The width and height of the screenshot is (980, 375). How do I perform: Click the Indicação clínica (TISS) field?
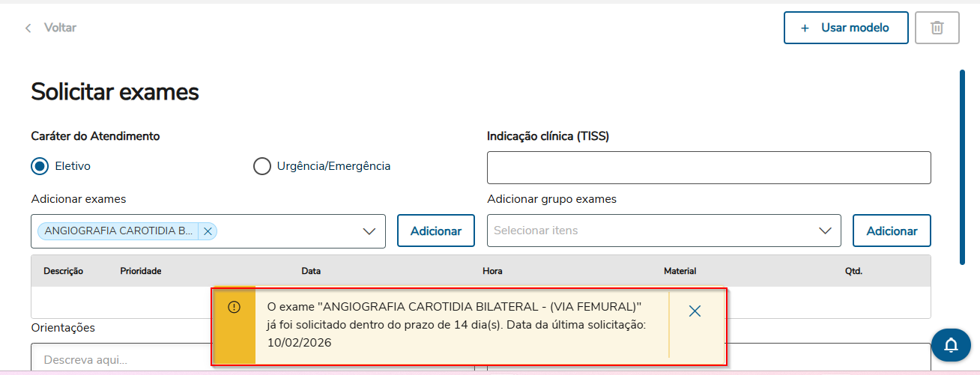point(708,168)
